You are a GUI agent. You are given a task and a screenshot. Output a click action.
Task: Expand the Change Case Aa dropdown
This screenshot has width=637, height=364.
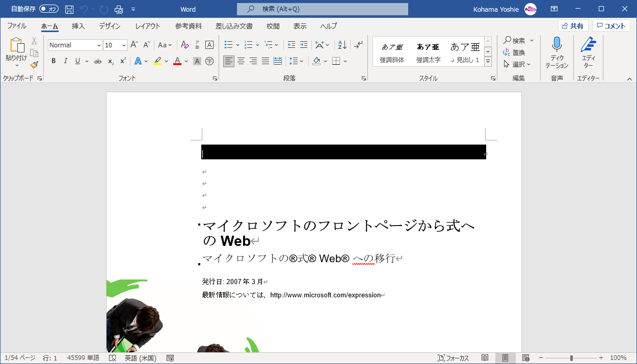(165, 45)
